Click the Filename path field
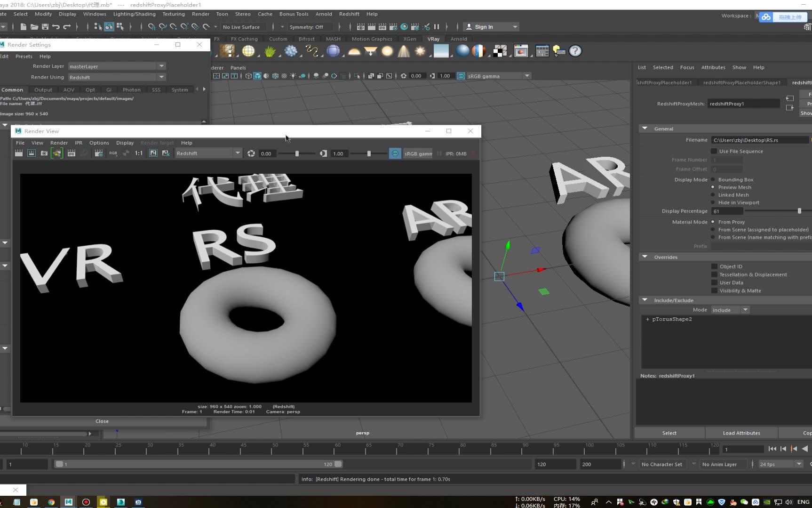Screen dimensions: 812x508 [760, 140]
